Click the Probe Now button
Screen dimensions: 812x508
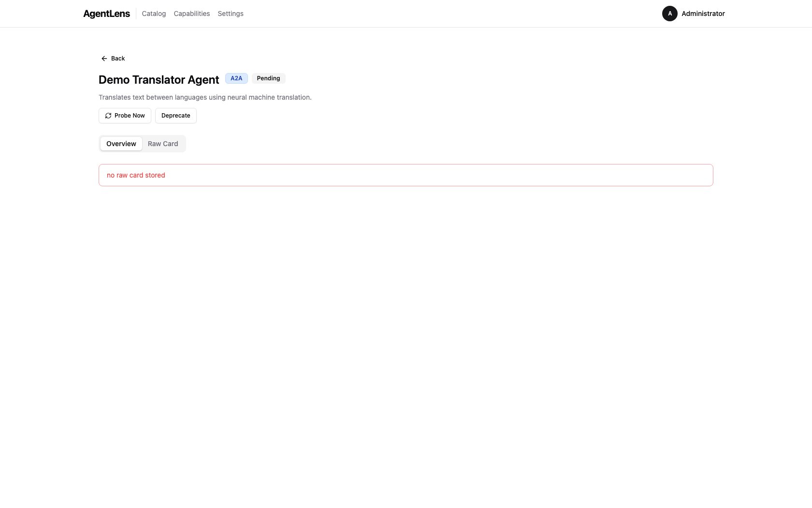[125, 116]
